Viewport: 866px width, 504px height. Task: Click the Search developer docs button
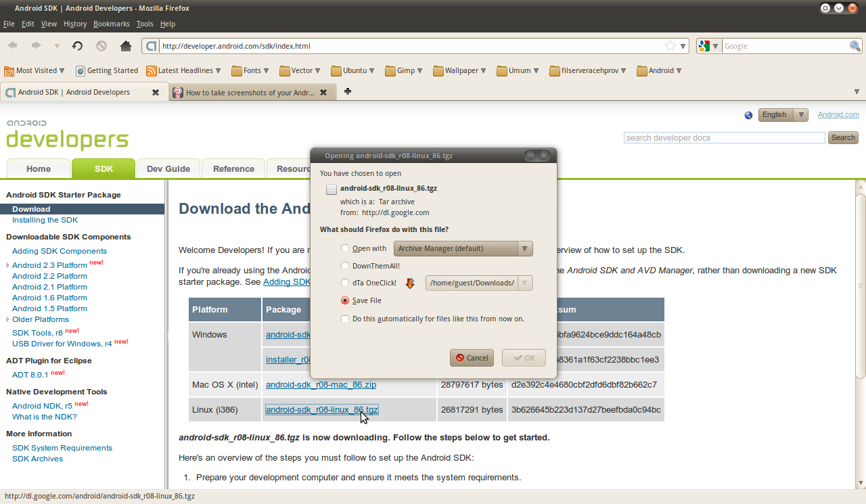pos(843,137)
